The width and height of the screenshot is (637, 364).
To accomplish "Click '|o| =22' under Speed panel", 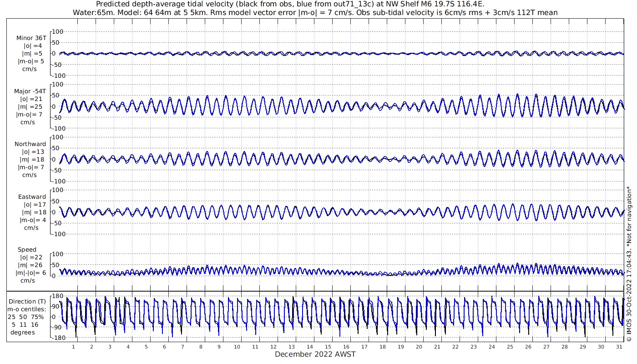I will click(31, 258).
